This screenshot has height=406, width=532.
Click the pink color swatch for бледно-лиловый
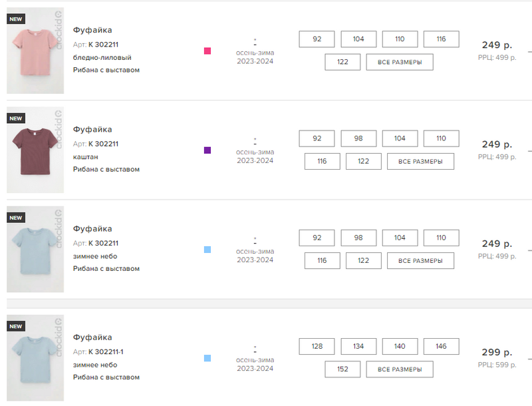207,51
